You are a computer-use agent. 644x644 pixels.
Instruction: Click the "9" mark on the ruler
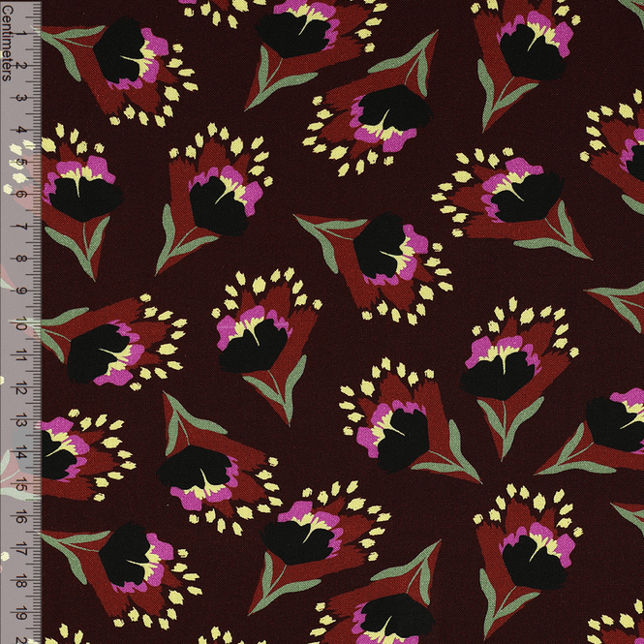21,291
